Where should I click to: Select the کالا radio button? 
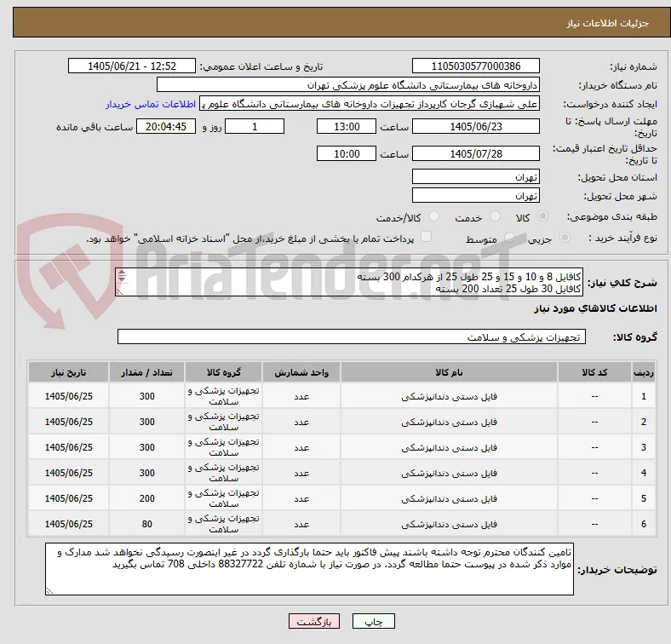pyautogui.click(x=542, y=216)
